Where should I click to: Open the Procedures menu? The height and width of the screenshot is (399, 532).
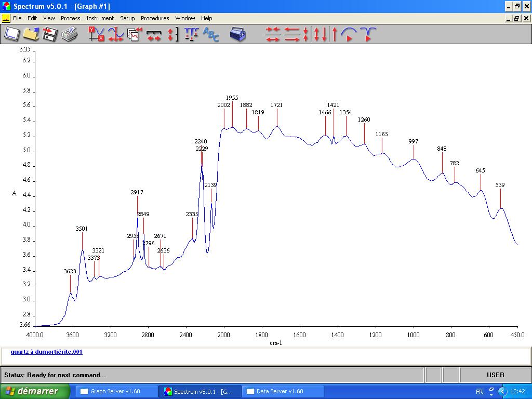click(155, 18)
